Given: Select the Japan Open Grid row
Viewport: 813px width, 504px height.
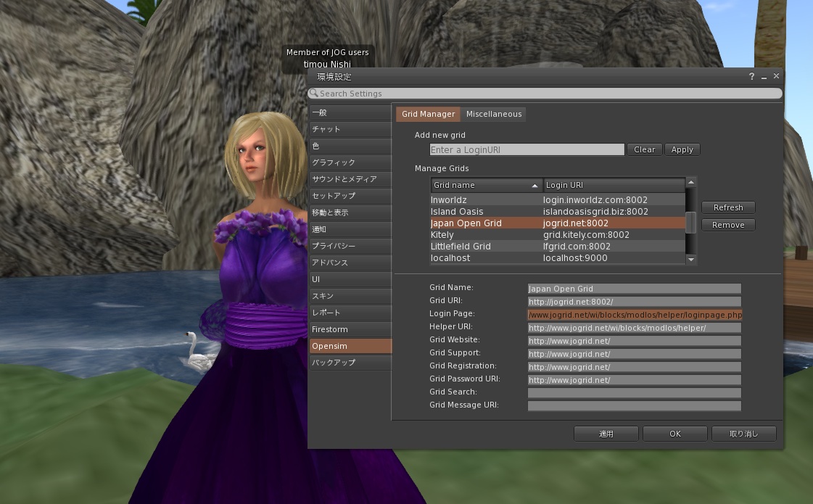Looking at the screenshot, I should (558, 223).
